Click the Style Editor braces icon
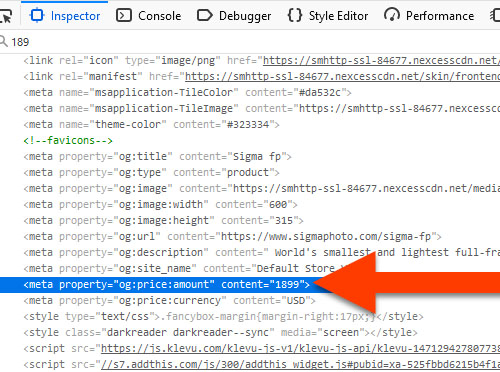 (295, 16)
